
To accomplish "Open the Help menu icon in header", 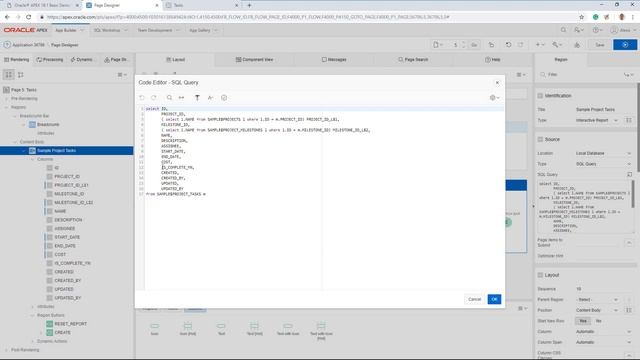I will (x=597, y=30).
